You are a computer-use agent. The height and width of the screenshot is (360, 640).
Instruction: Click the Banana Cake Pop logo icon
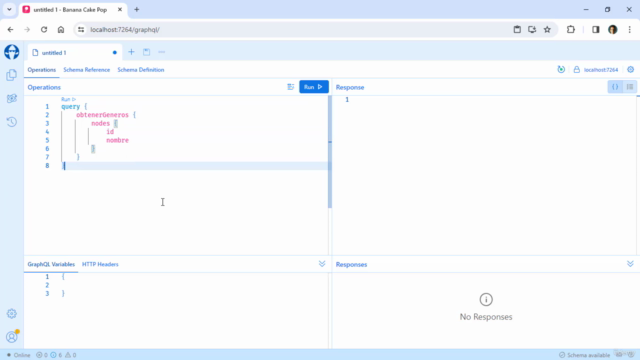point(11,52)
